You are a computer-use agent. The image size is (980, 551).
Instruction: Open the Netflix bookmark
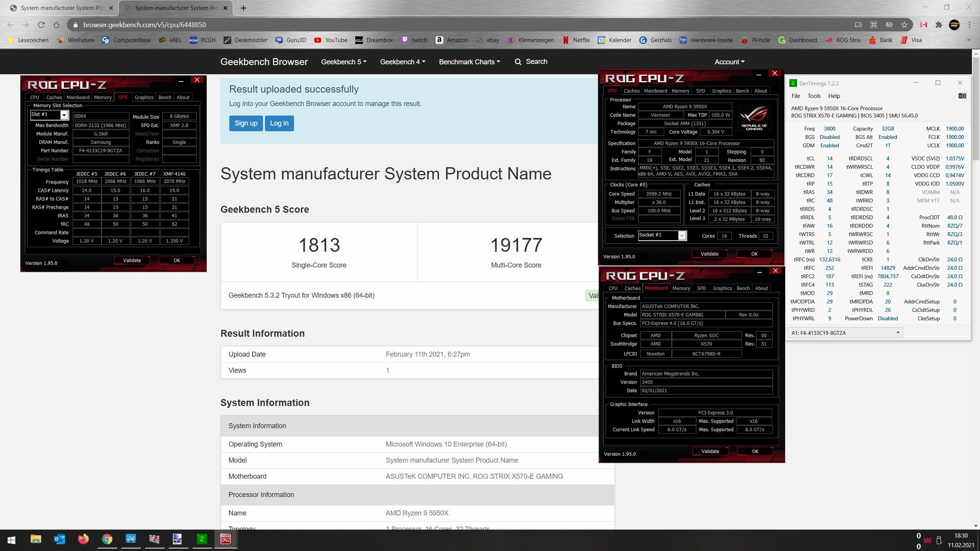pyautogui.click(x=576, y=40)
